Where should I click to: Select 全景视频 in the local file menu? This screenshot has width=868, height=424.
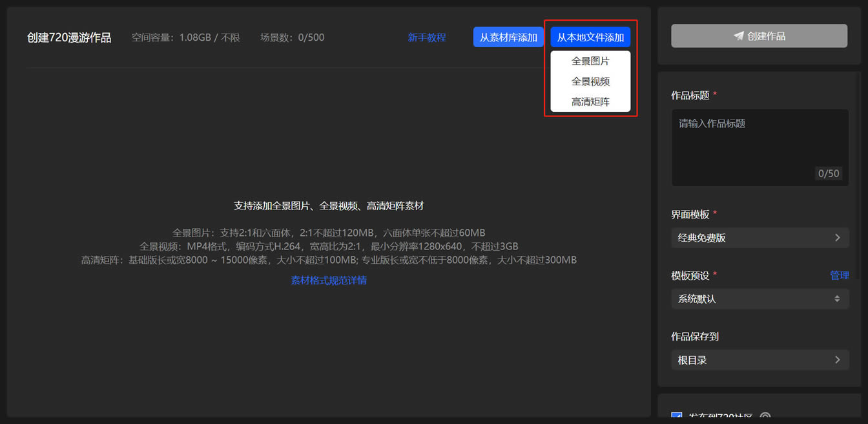pos(590,81)
